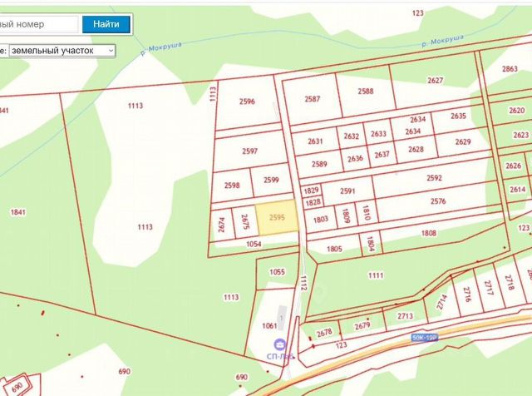
Task: Click the 50К-199 road label badge
Action: pos(425,338)
